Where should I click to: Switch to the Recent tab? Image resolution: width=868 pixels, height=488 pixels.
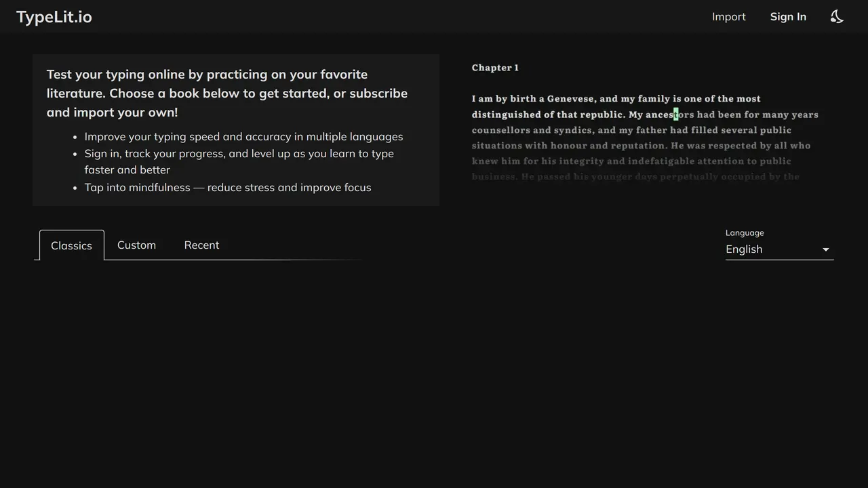pyautogui.click(x=201, y=245)
